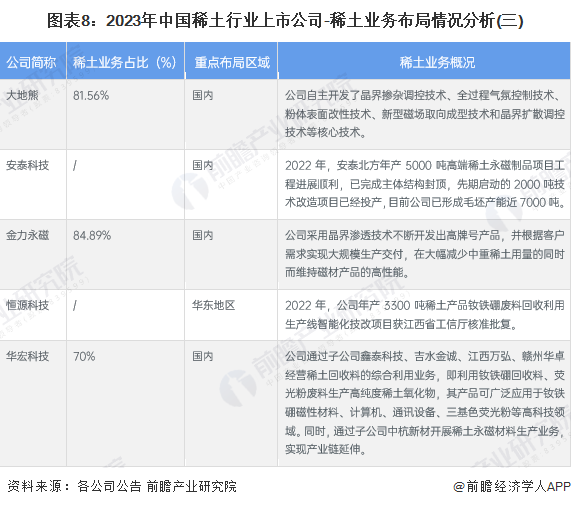Click the '/' share value for 恒源科技

pyautogui.click(x=75, y=306)
